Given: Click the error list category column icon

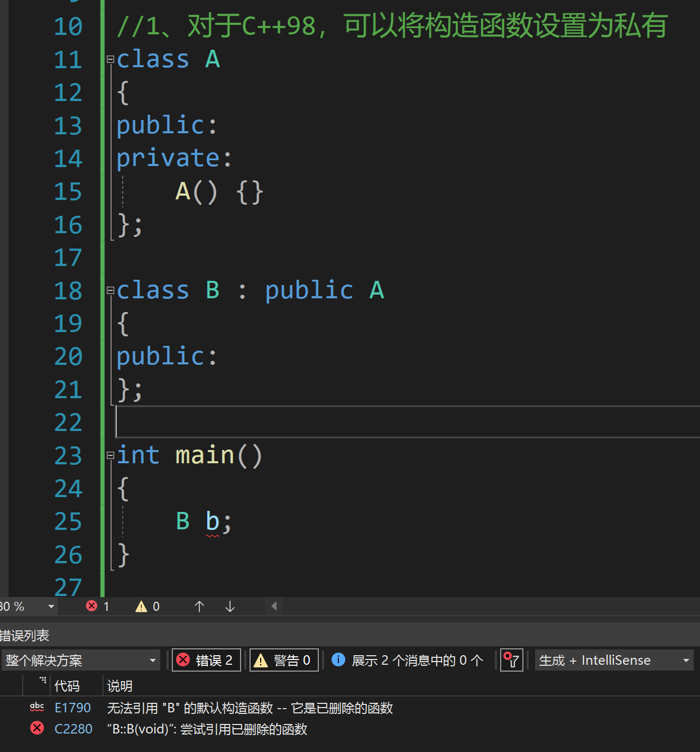Looking at the screenshot, I should click(43, 681).
